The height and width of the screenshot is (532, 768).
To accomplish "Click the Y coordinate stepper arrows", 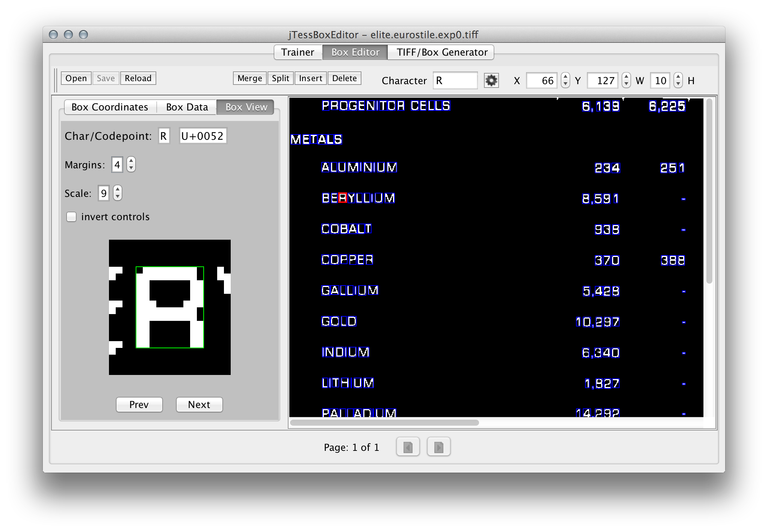I will [626, 80].
